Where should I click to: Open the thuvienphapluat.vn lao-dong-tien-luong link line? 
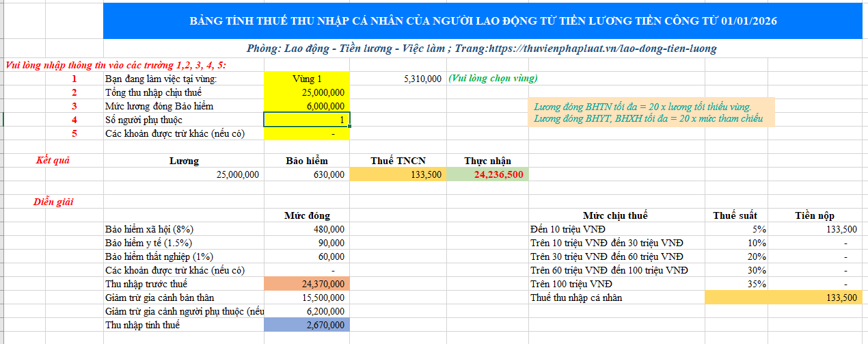tap(483, 49)
